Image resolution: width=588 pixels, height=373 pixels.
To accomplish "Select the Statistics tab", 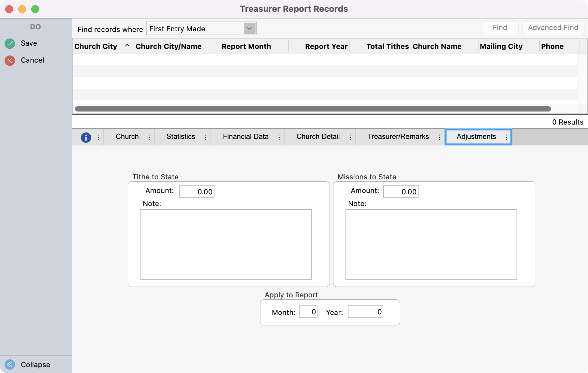I will point(181,137).
